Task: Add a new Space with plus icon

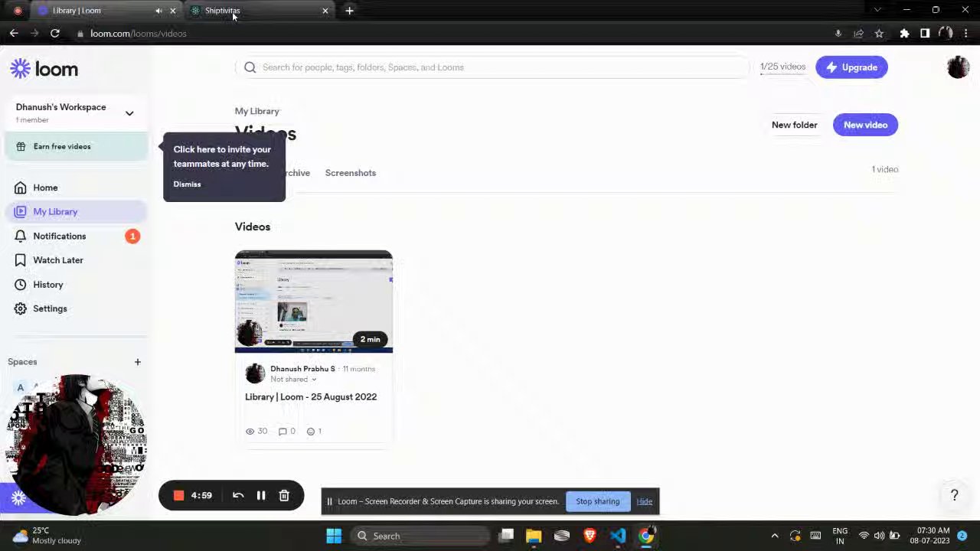Action: 138,362
